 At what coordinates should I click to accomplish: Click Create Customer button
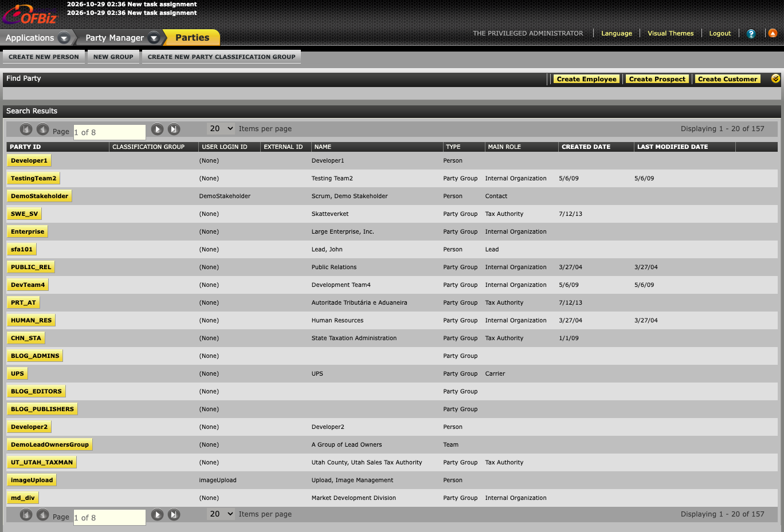[727, 79]
